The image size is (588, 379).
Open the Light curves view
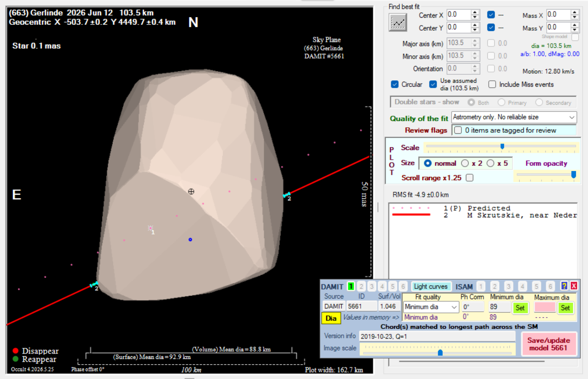point(431,287)
